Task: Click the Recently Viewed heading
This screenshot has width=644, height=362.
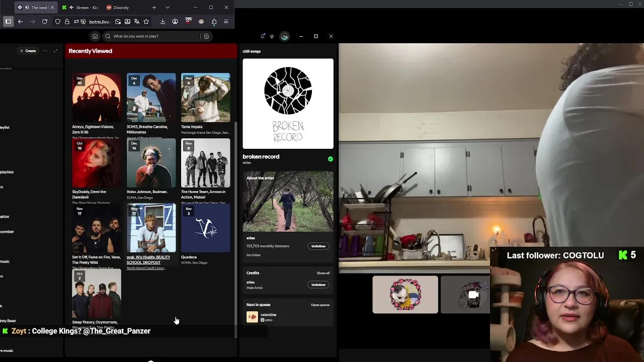Action: [90, 51]
